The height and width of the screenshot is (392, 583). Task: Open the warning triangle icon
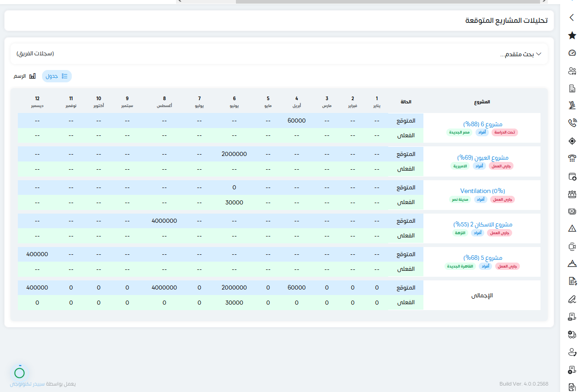pyautogui.click(x=572, y=228)
